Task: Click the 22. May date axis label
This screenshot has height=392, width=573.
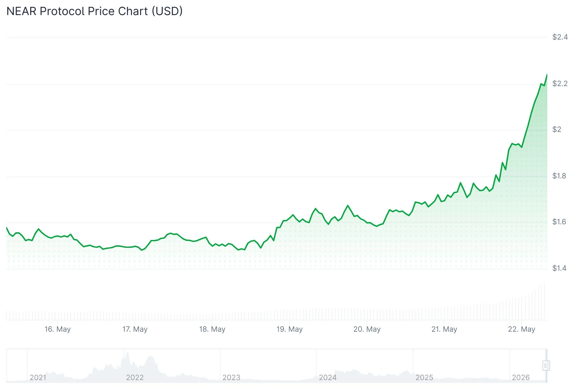Action: [521, 329]
